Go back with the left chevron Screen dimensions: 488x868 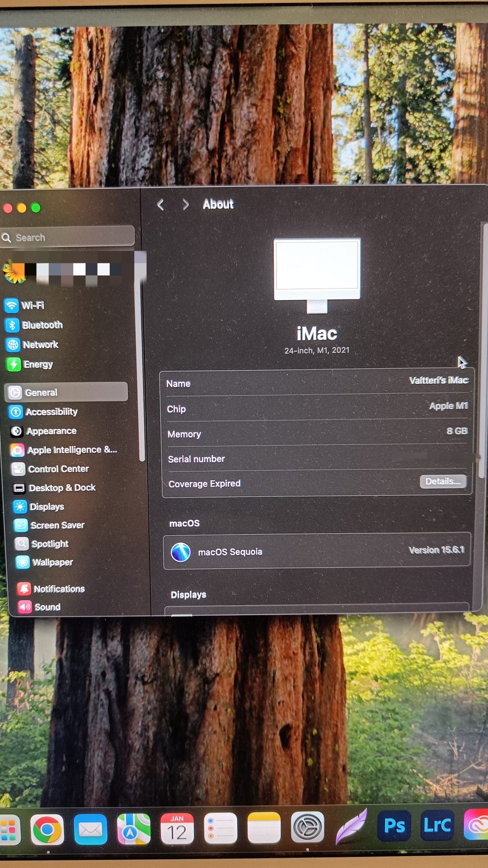(161, 204)
